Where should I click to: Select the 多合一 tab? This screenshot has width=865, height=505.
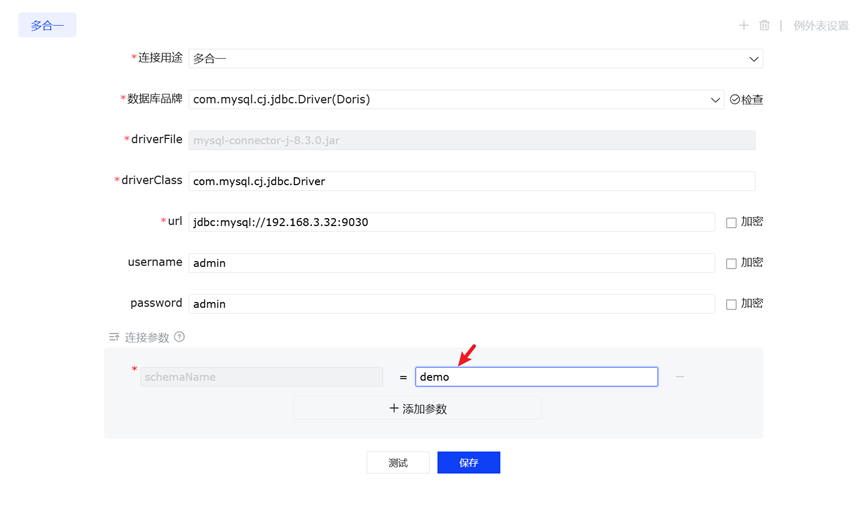point(47,25)
